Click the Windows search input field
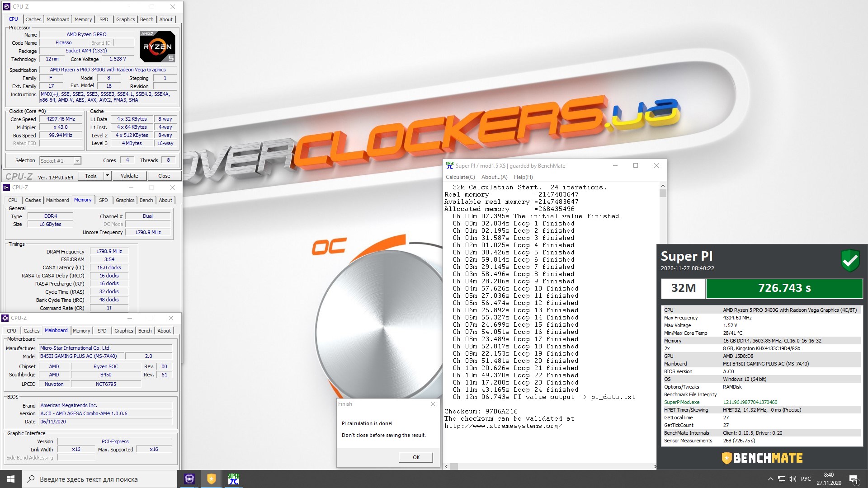This screenshot has height=488, width=868. [x=99, y=479]
